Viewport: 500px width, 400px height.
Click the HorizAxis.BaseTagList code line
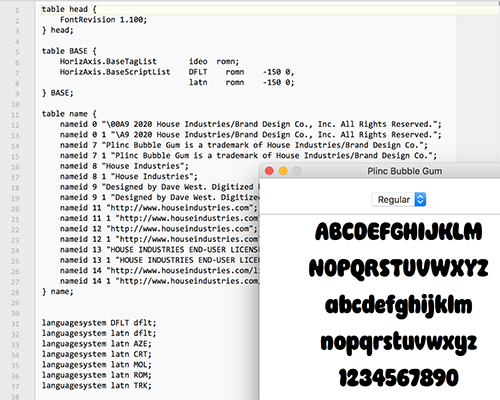(149, 62)
